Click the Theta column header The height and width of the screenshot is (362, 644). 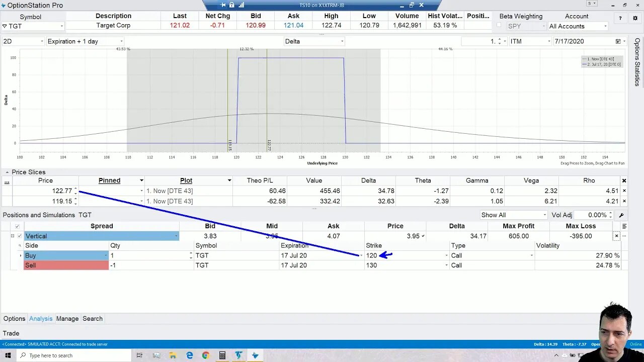click(x=423, y=180)
